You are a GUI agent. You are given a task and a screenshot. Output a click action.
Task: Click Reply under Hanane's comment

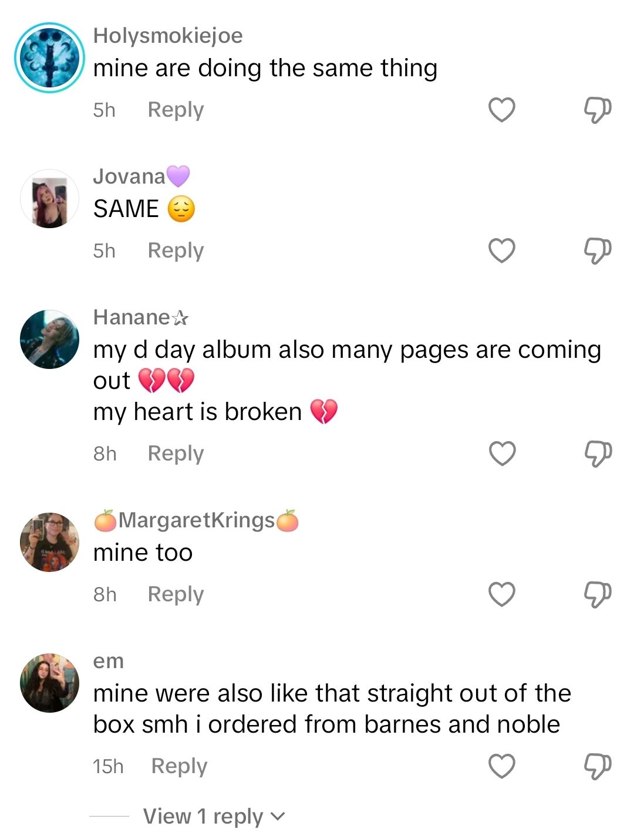click(174, 453)
